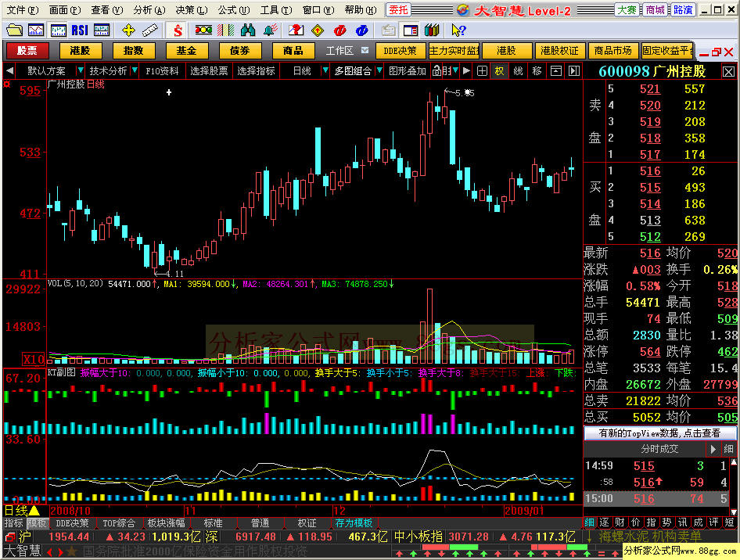Click the chart settings gear at top-left

coord(7,84)
